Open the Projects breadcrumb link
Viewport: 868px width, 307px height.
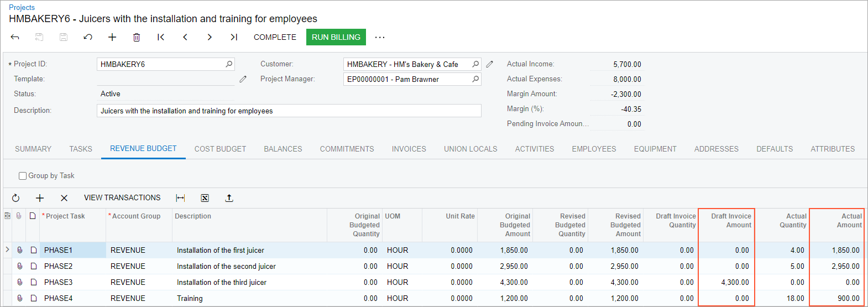click(x=22, y=7)
